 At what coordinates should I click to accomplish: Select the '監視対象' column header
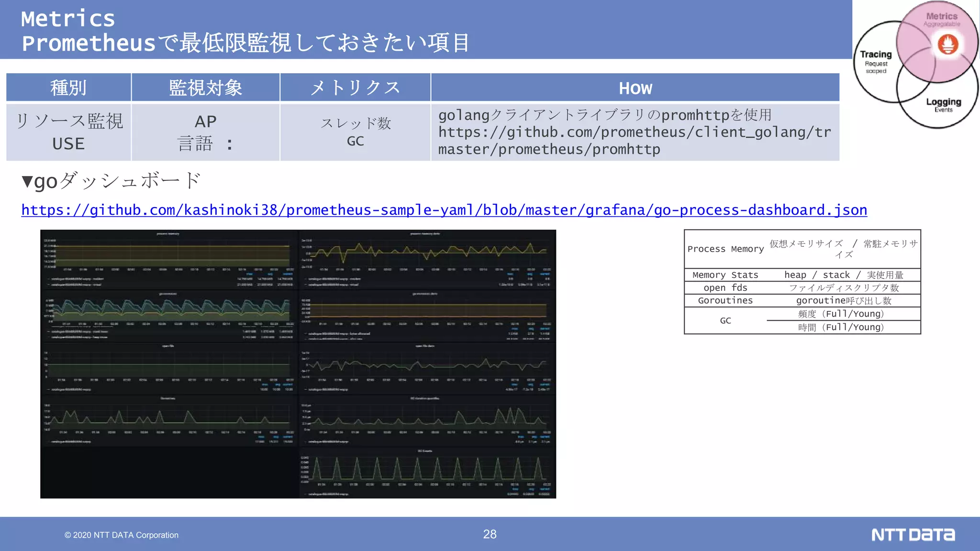point(206,88)
